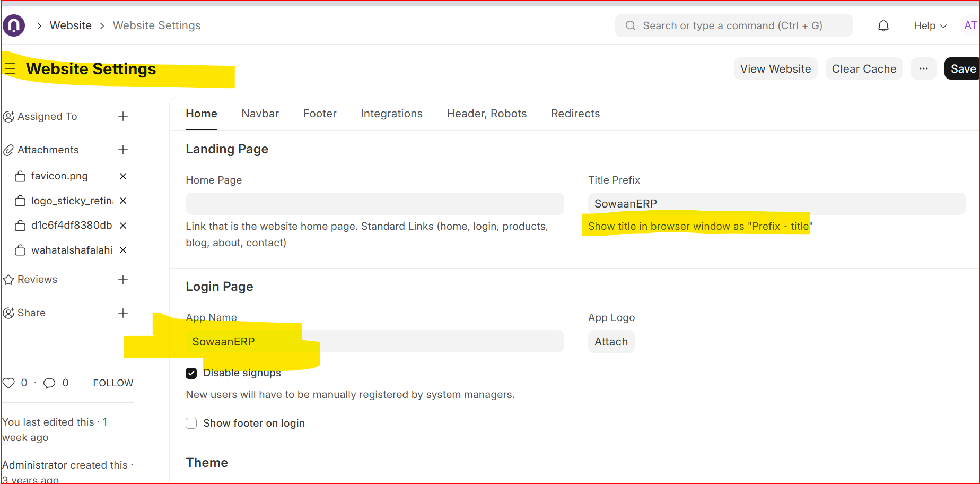Screen dimensions: 980x484
Task: Click the lock icon beside d1c6f4df8380db
Action: pyautogui.click(x=20, y=226)
